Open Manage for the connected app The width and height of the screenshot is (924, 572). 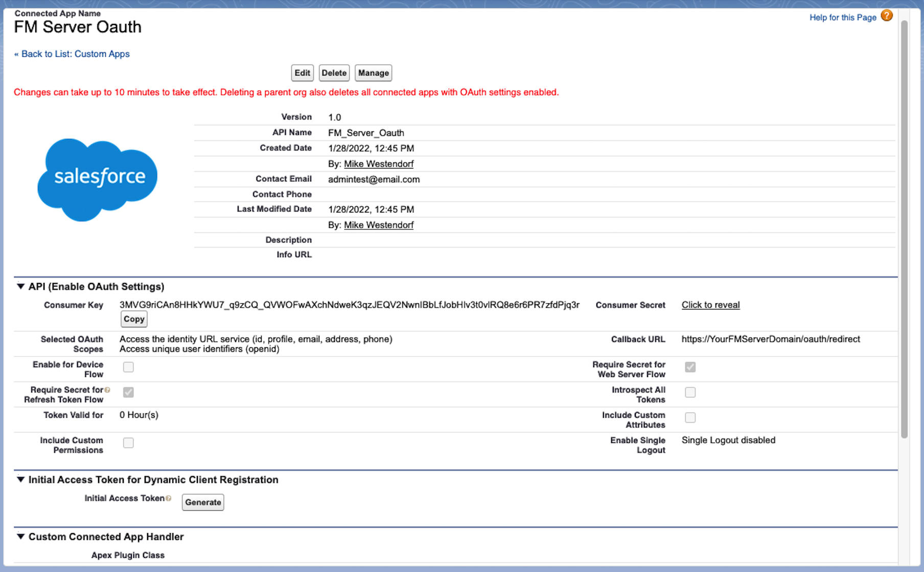(x=374, y=73)
